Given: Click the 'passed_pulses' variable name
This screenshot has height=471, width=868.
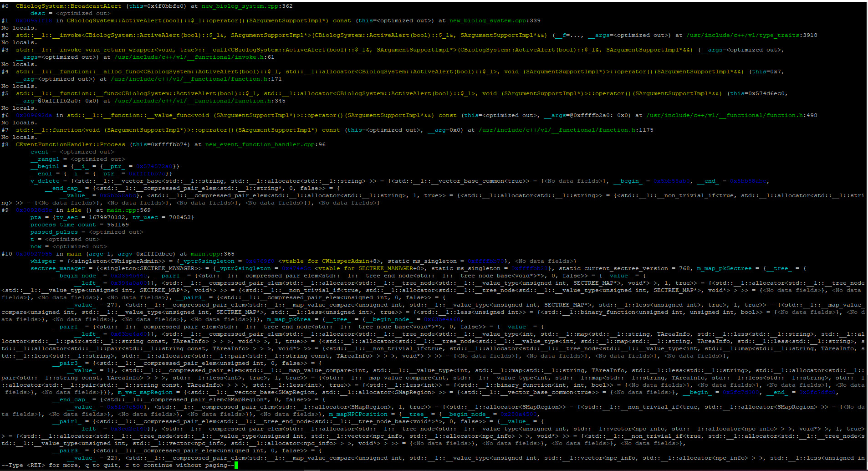Looking at the screenshot, I should (54, 232).
